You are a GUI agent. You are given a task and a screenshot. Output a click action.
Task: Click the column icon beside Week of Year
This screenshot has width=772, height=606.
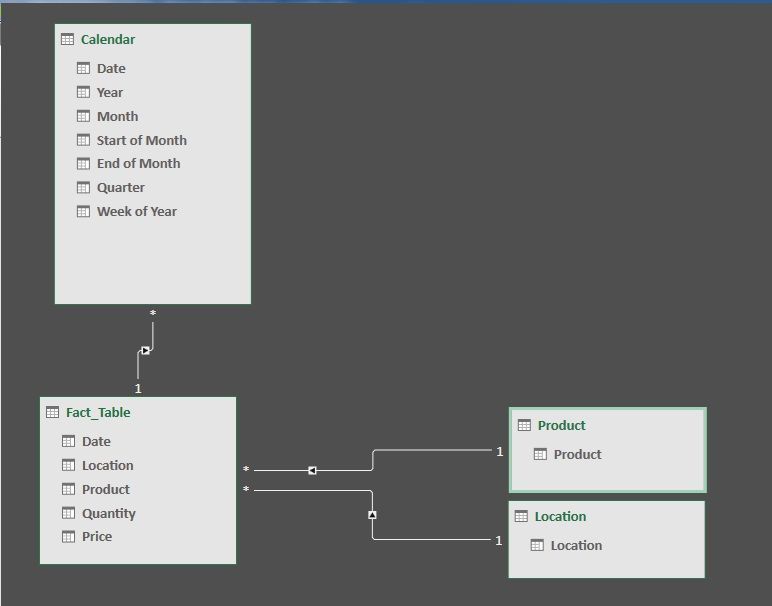pyautogui.click(x=84, y=212)
